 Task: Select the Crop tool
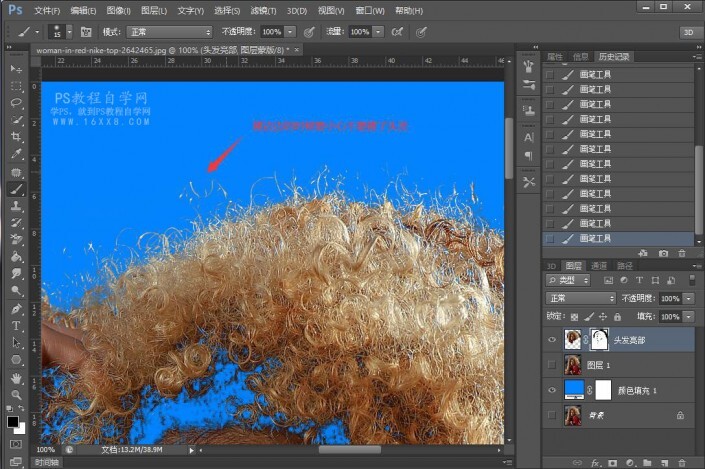[16, 137]
